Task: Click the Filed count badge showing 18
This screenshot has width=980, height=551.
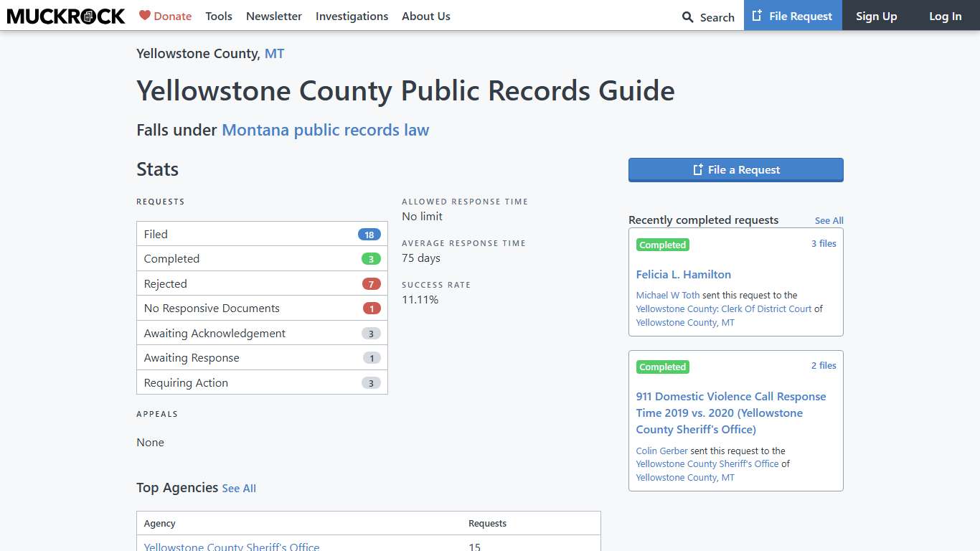Action: tap(369, 234)
